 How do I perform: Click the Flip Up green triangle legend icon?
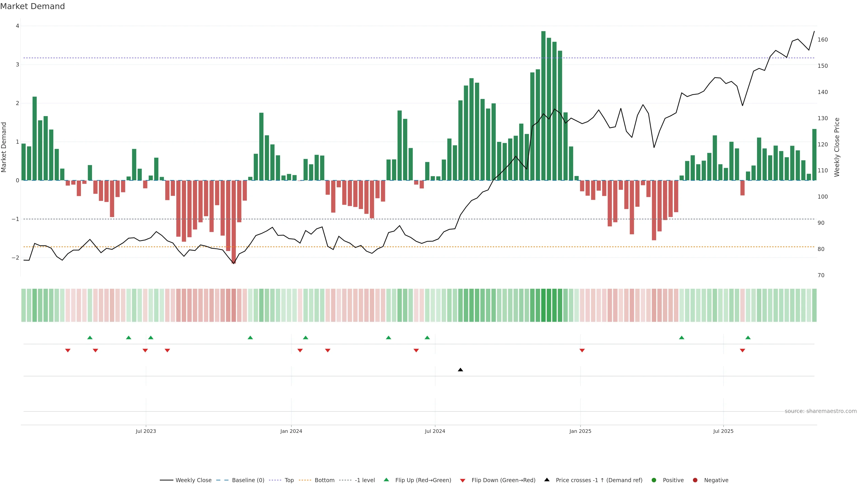tap(387, 480)
